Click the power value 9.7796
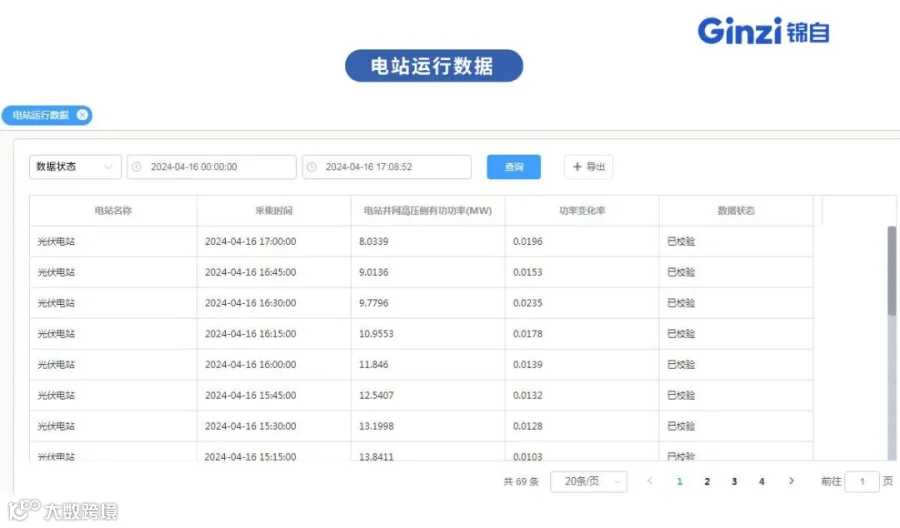 pos(374,303)
